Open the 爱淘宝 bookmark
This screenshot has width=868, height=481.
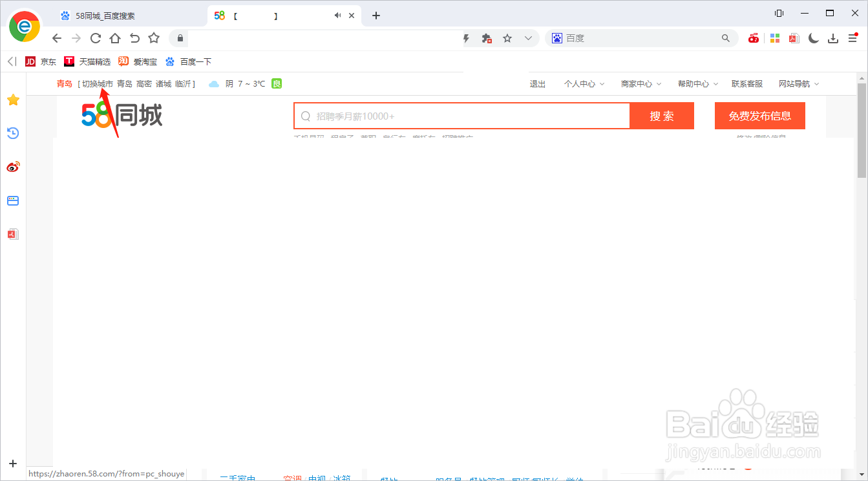138,62
